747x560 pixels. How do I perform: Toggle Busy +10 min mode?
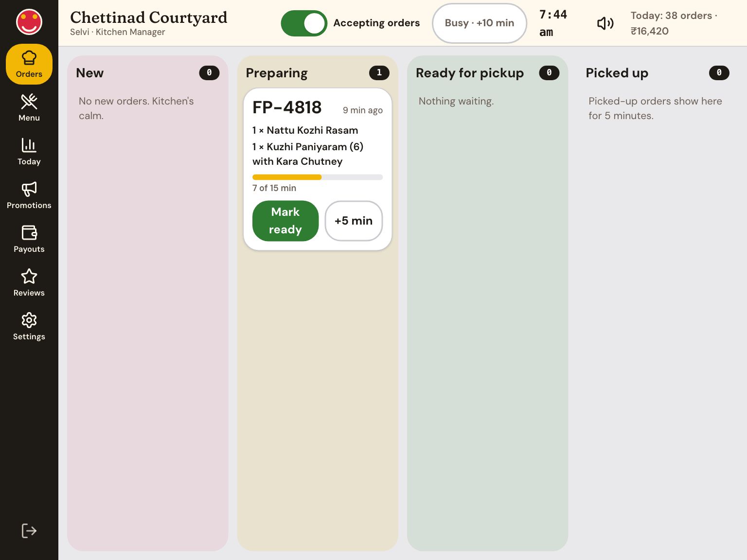tap(480, 23)
